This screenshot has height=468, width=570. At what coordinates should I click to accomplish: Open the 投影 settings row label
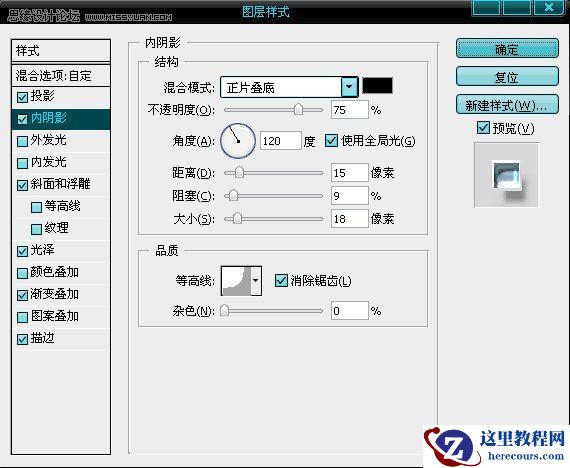click(x=43, y=96)
